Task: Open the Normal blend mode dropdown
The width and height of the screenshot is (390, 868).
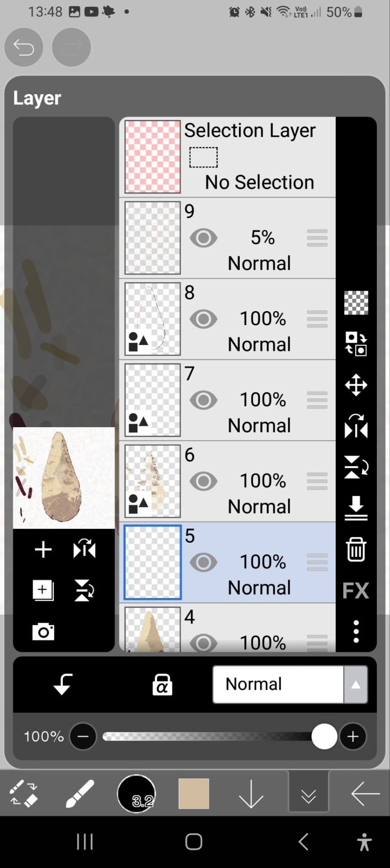Action: (x=290, y=684)
